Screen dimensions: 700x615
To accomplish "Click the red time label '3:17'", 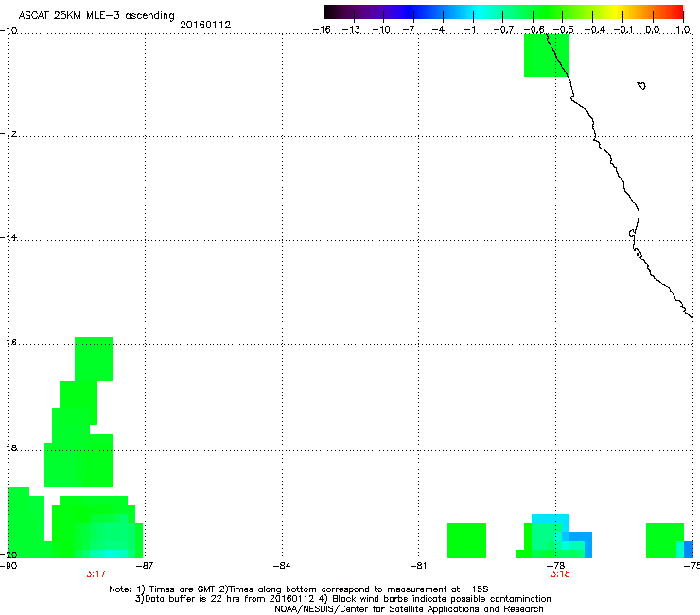I will pos(96,574).
